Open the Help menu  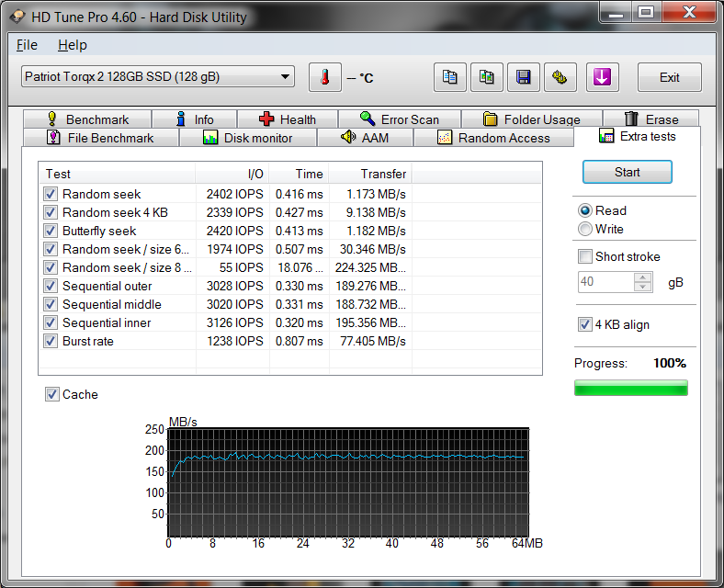[x=72, y=45]
